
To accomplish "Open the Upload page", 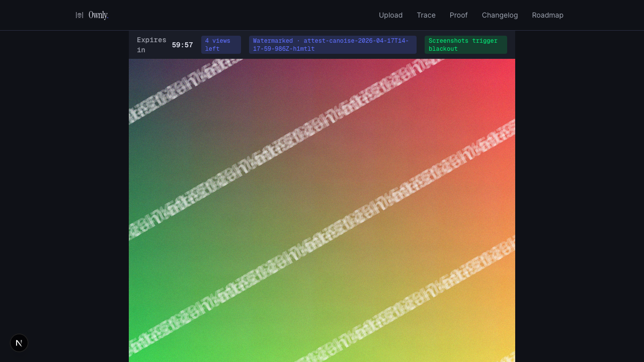I will pyautogui.click(x=390, y=15).
